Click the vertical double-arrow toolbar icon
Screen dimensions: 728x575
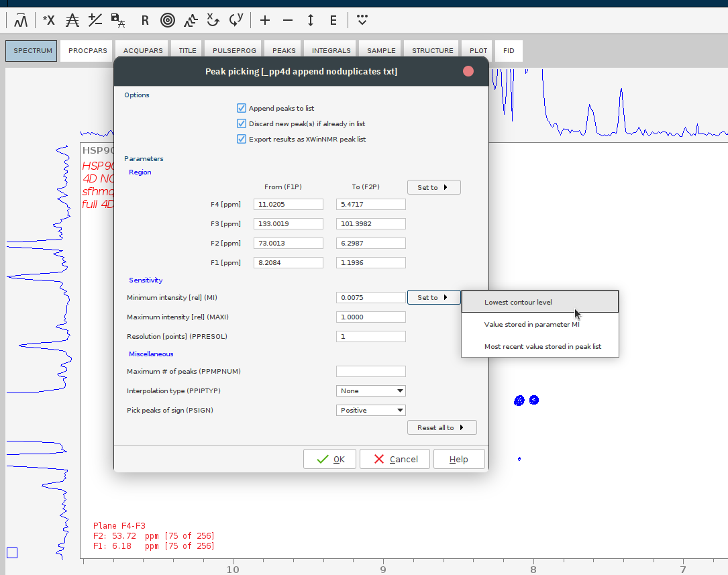tap(311, 20)
